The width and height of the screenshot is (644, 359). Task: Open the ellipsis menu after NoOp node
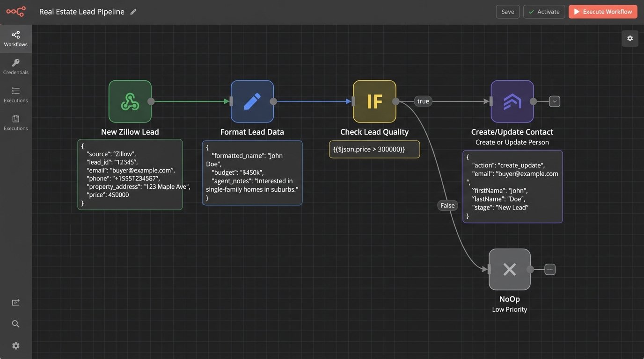[x=550, y=269]
